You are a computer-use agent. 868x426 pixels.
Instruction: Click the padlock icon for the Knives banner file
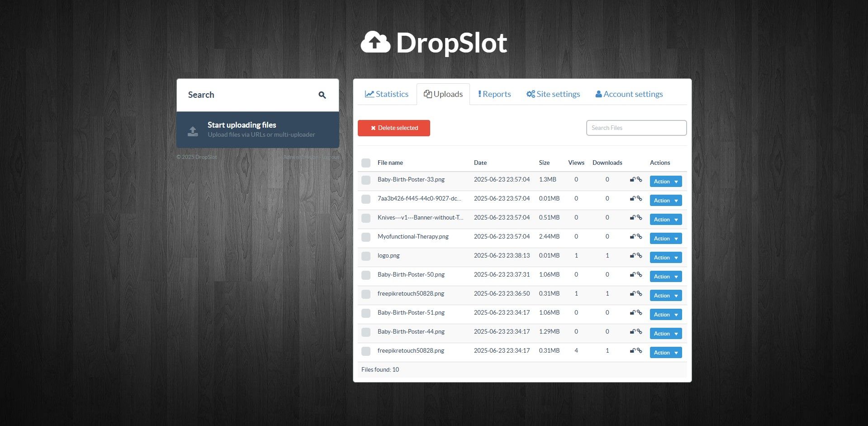coord(633,218)
